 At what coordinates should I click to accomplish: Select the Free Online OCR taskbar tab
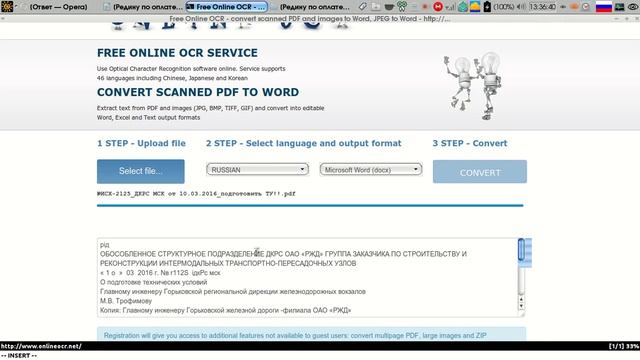point(227,7)
